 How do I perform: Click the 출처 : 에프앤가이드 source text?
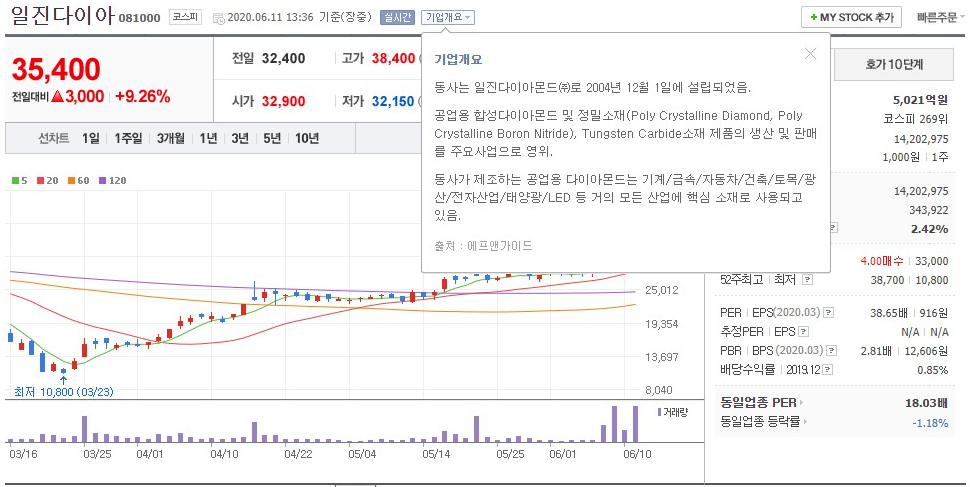tap(483, 246)
